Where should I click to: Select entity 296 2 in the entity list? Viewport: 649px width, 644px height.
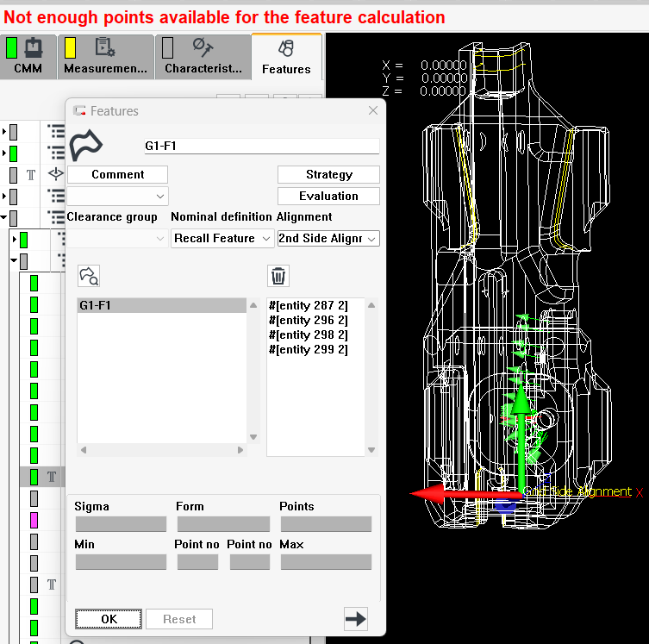click(308, 321)
